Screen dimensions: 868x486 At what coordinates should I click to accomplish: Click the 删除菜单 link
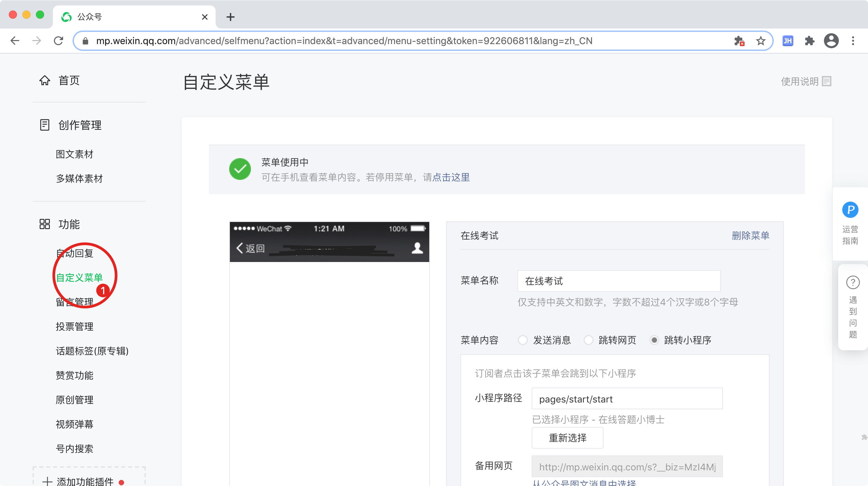[x=750, y=236]
